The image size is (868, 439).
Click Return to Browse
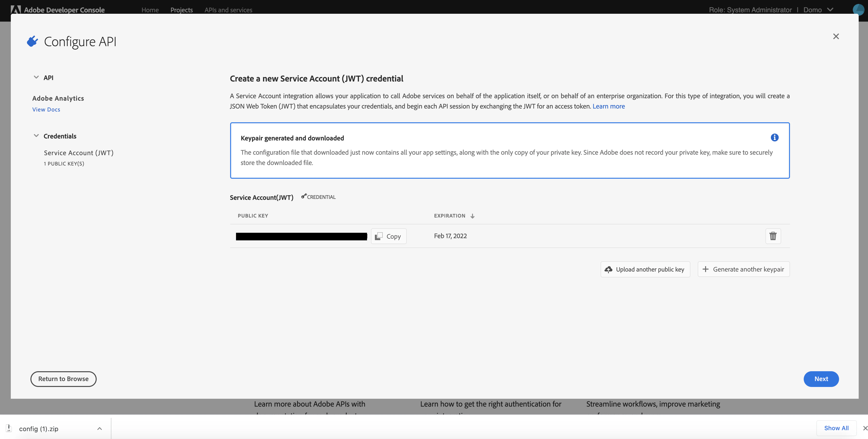pyautogui.click(x=63, y=379)
